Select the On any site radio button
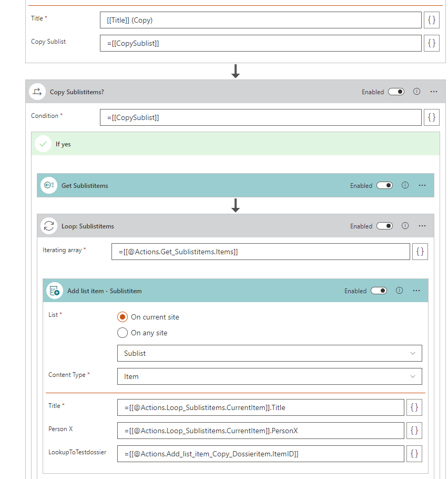The width and height of the screenshot is (448, 479). [x=123, y=333]
